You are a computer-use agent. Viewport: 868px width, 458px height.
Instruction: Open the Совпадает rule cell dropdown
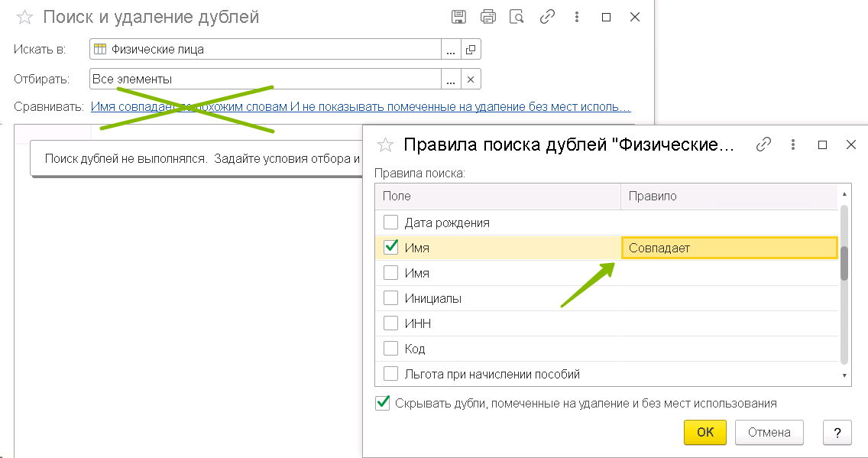click(729, 248)
